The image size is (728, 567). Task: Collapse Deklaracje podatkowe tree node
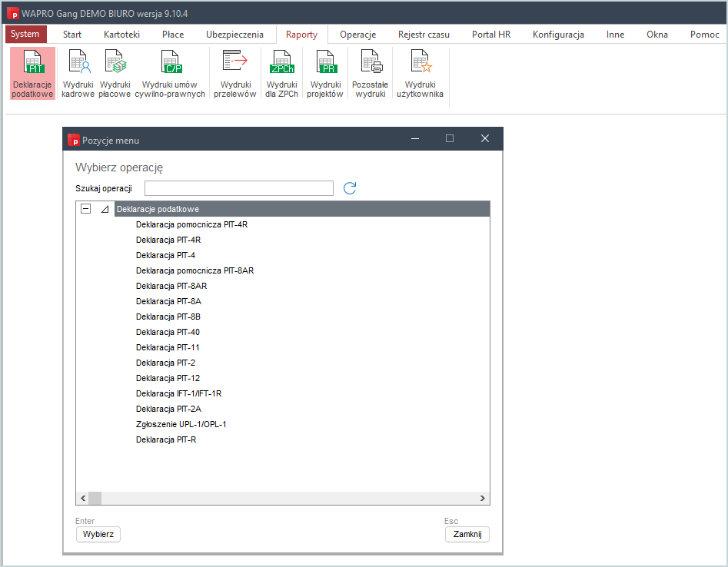(86, 209)
